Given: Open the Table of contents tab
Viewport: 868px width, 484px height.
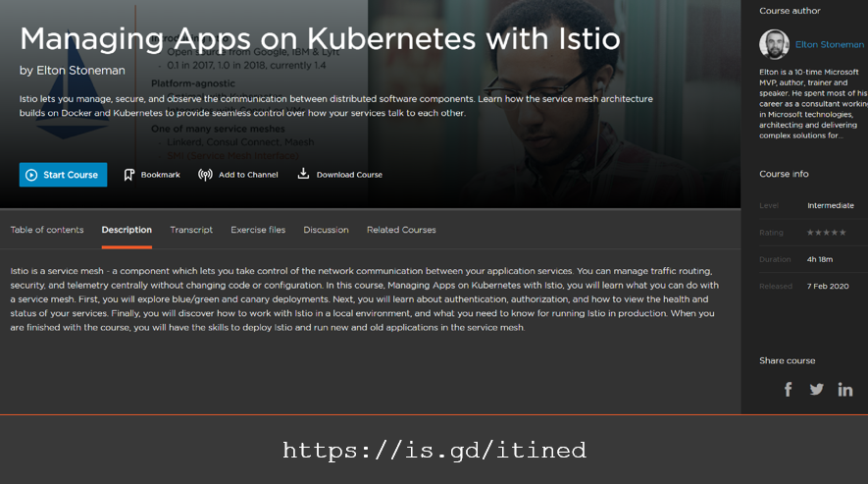Looking at the screenshot, I should point(47,230).
